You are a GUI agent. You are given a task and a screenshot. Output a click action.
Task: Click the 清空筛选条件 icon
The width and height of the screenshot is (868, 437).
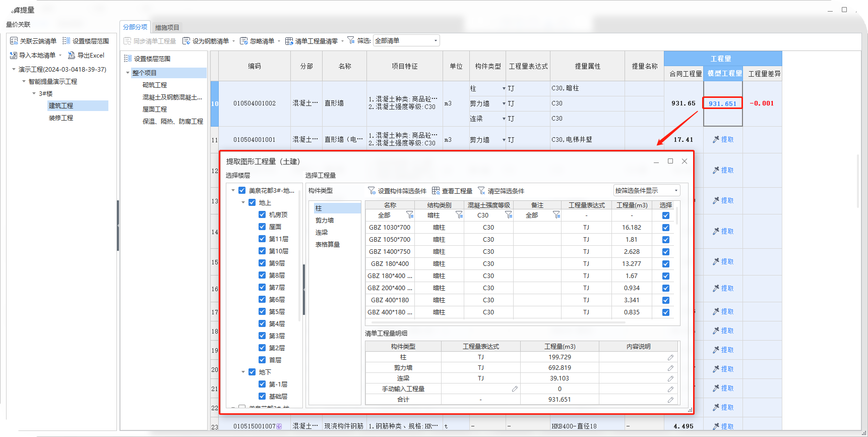[481, 190]
